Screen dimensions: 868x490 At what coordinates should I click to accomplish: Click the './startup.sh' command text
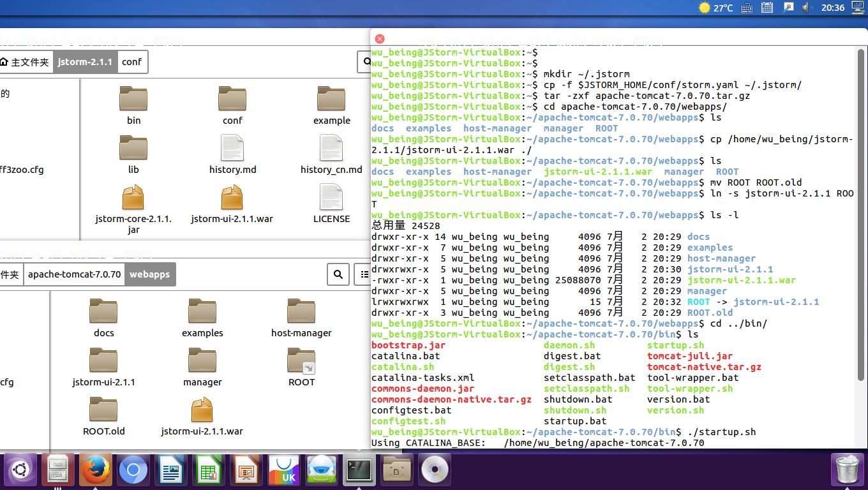(722, 432)
